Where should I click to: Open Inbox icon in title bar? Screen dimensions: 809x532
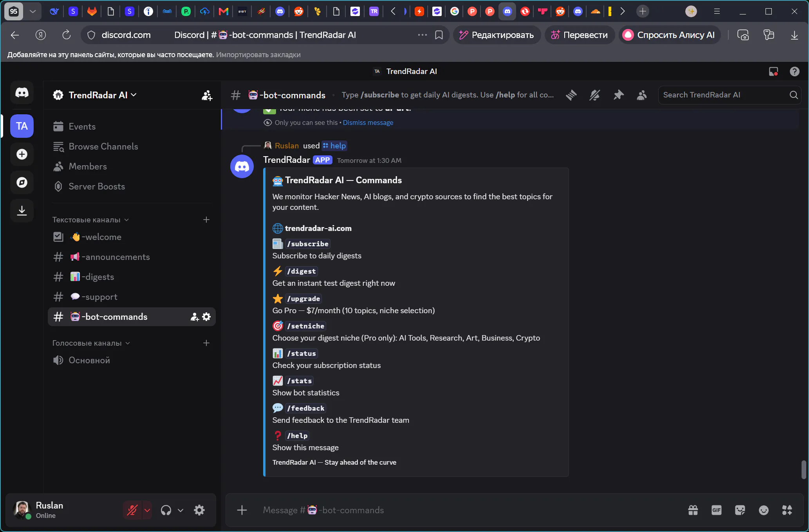point(773,72)
